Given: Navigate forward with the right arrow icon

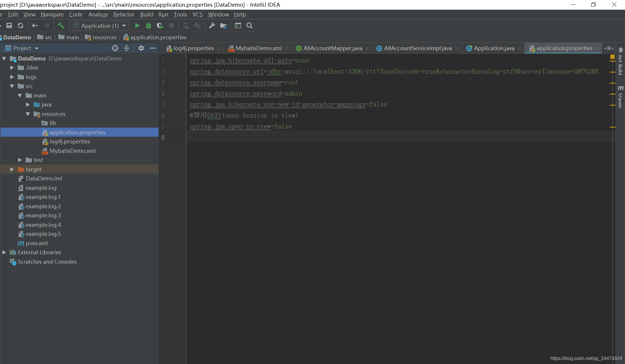Looking at the screenshot, I should tap(46, 26).
